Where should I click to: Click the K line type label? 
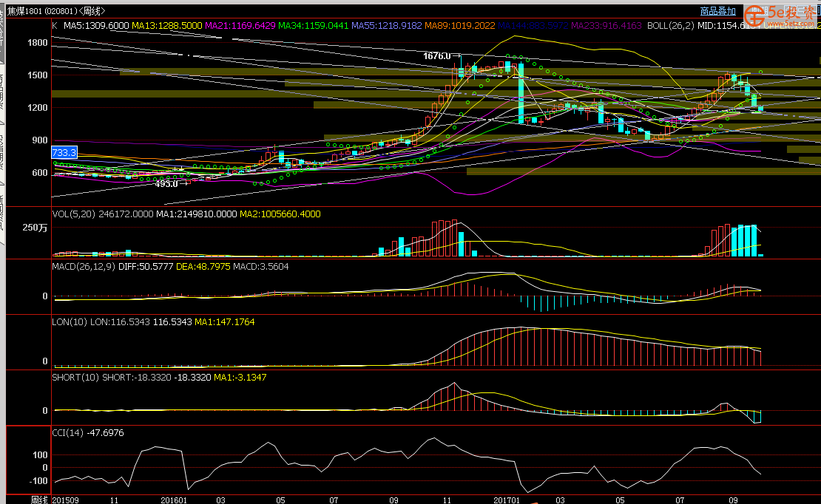click(55, 25)
